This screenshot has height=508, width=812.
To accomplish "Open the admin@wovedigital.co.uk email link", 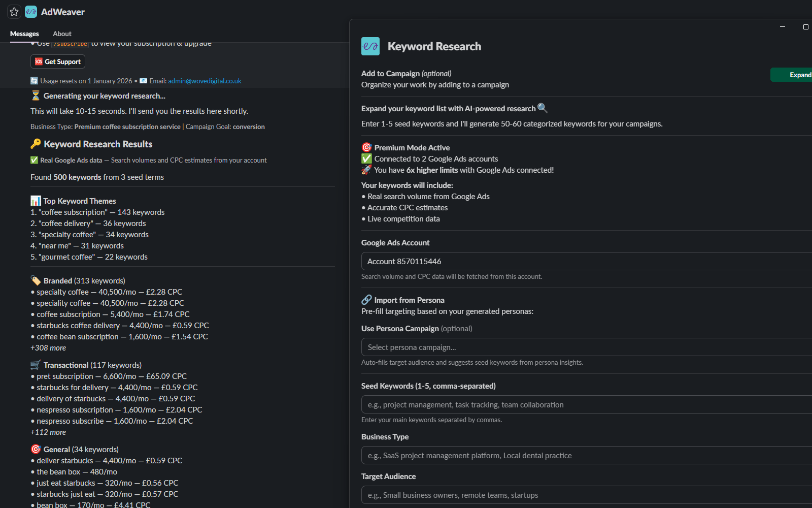I will coord(204,81).
